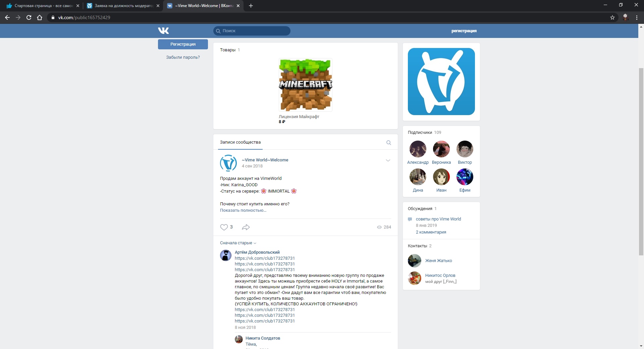Focus the Поиск search input

click(252, 31)
